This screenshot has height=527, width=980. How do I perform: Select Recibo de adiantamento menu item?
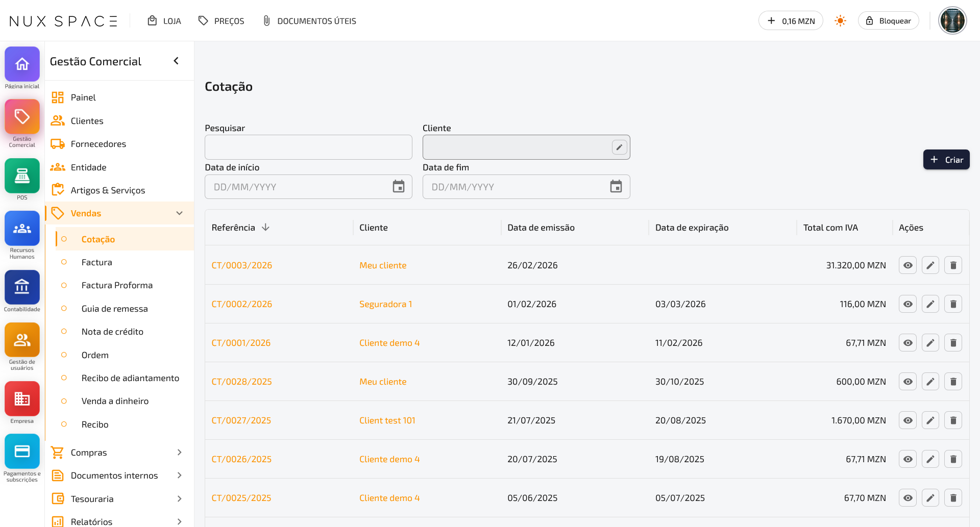[130, 378]
